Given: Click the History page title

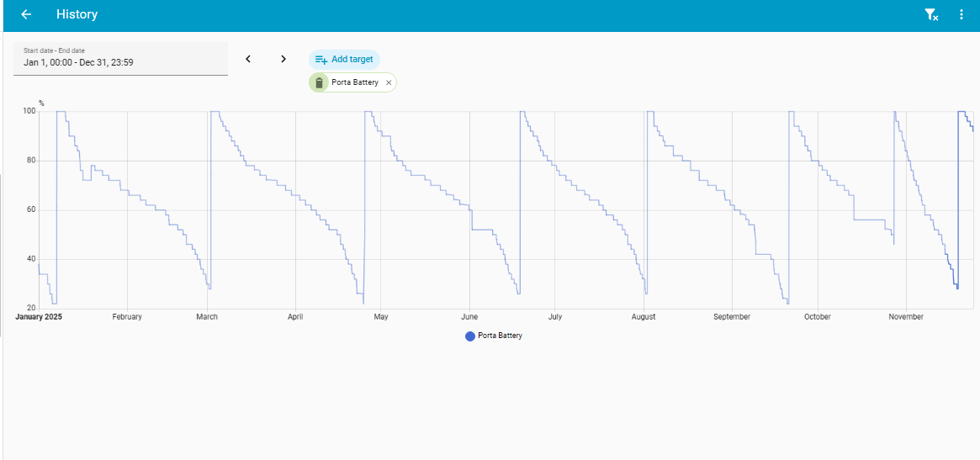Looking at the screenshot, I should [77, 14].
